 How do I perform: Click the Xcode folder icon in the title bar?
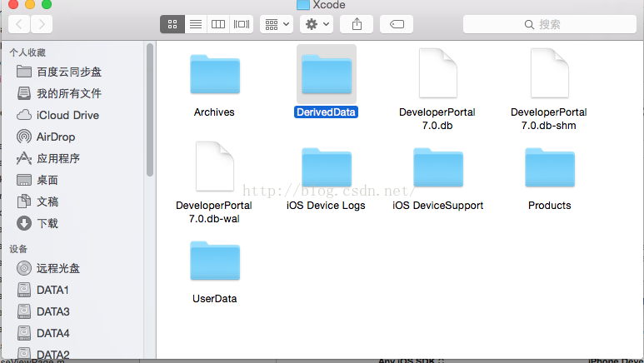click(303, 5)
